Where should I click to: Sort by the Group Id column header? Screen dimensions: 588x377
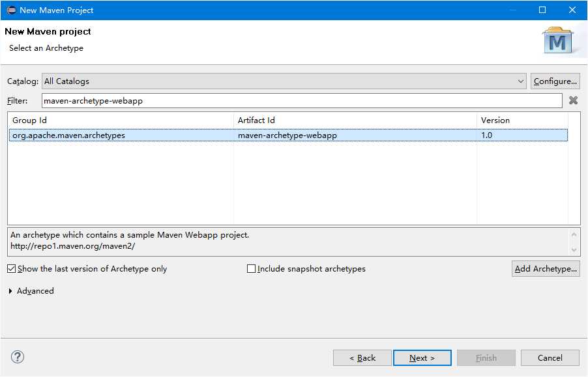pyautogui.click(x=121, y=120)
